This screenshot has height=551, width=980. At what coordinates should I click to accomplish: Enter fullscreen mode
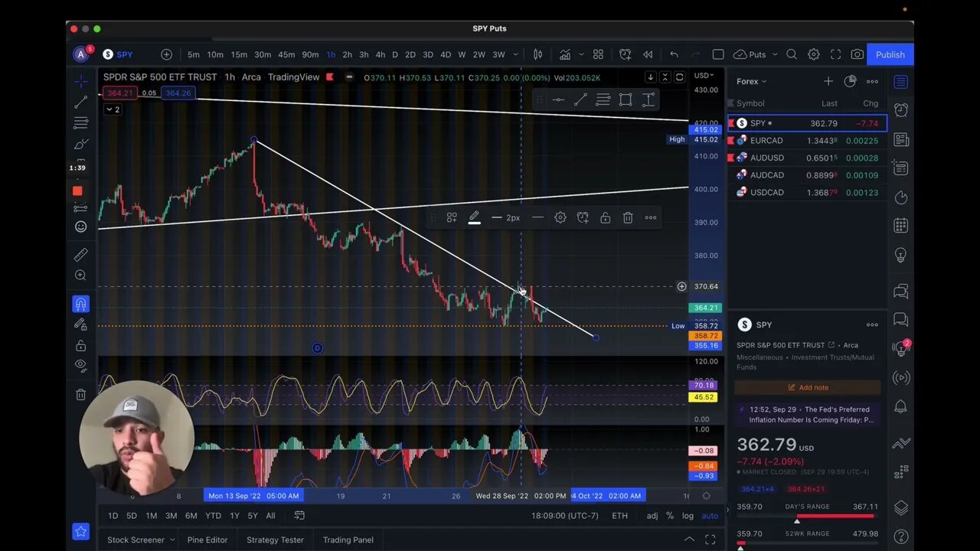[x=835, y=54]
